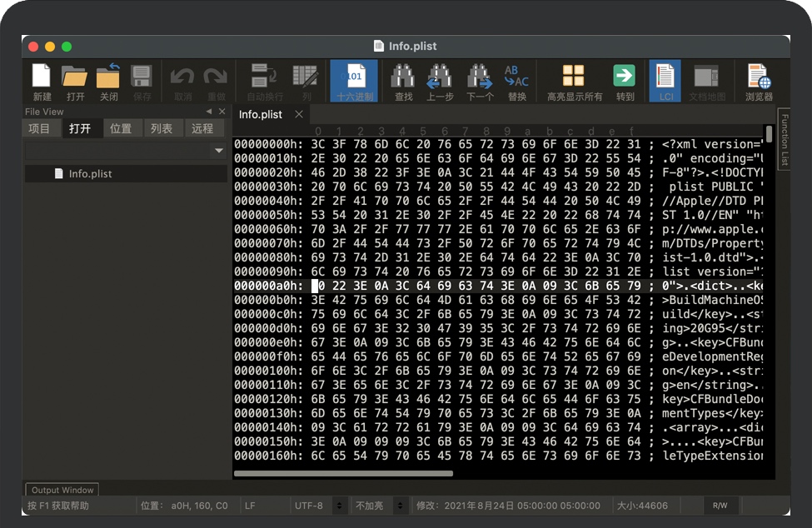Open the File View path dropdown
This screenshot has height=528, width=812.
click(x=219, y=151)
